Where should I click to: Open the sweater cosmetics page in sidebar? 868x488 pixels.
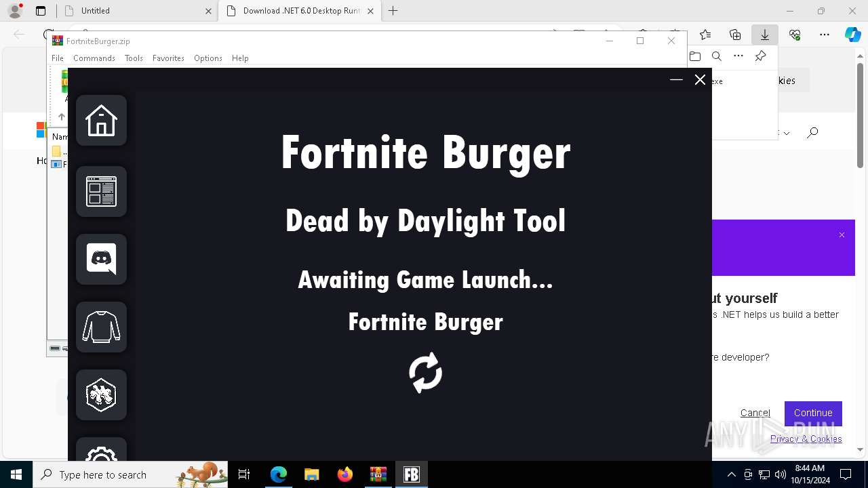tap(101, 327)
